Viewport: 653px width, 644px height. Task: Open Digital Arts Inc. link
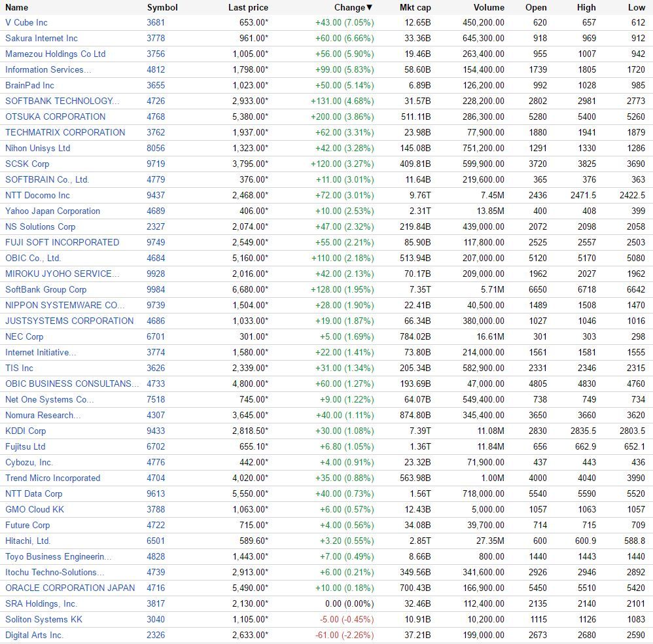tap(34, 635)
